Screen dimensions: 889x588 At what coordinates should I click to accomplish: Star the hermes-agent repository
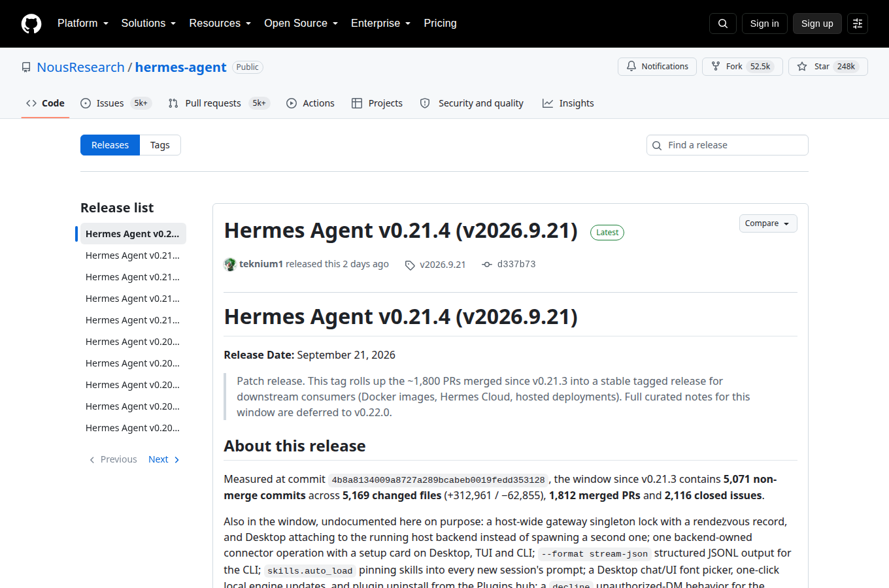(828, 67)
